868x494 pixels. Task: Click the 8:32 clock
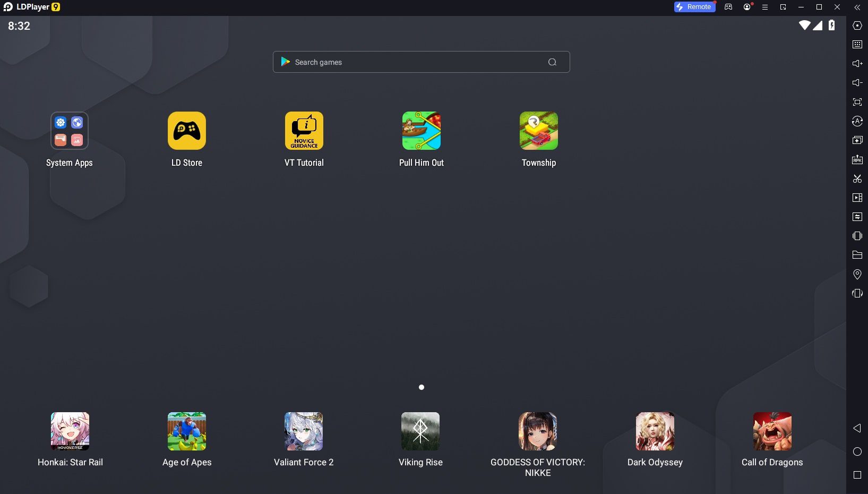[19, 26]
